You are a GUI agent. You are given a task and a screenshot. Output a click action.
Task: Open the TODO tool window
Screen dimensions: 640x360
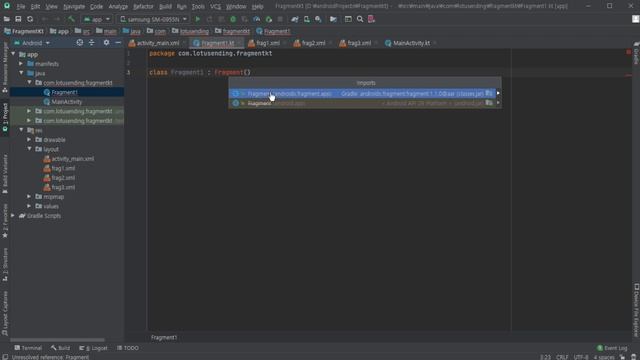coord(128,348)
